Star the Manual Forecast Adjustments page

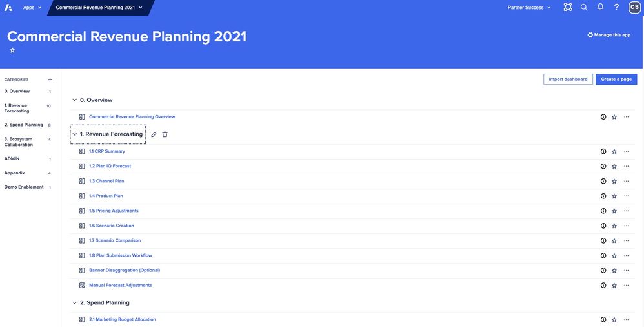pyautogui.click(x=614, y=286)
